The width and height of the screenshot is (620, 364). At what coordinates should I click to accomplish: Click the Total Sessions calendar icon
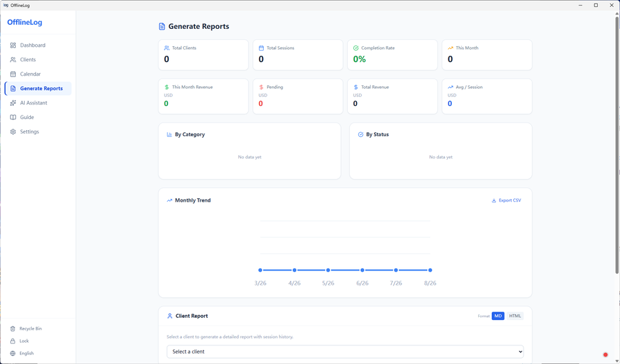click(x=261, y=47)
